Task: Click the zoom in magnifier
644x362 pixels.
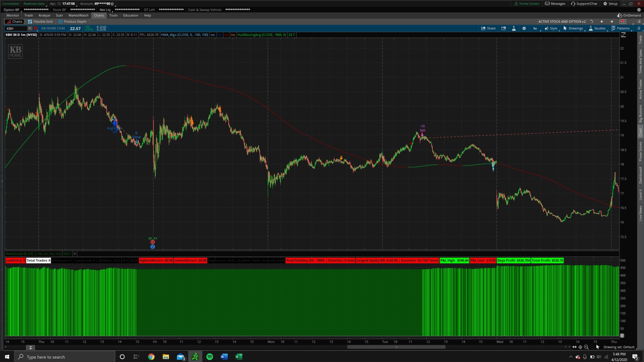Action: [586, 347]
